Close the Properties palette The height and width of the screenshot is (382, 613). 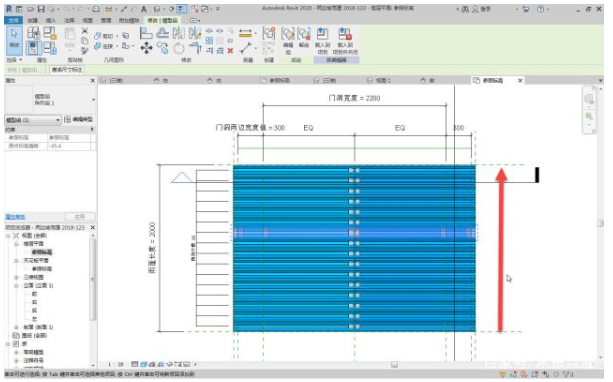coord(93,81)
